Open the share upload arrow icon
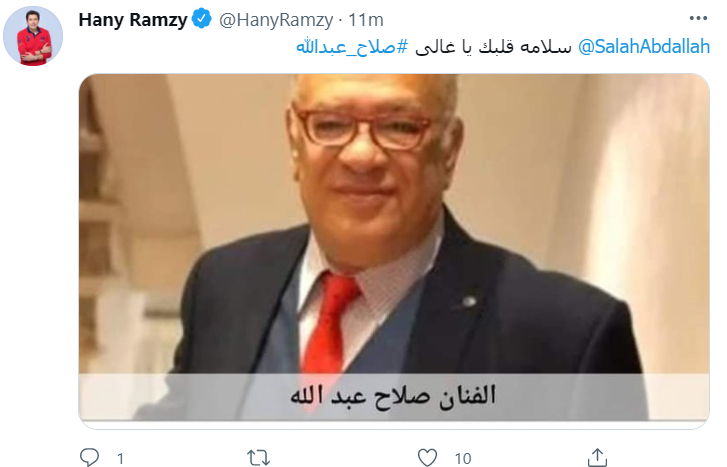The height and width of the screenshot is (467, 727). [x=597, y=457]
